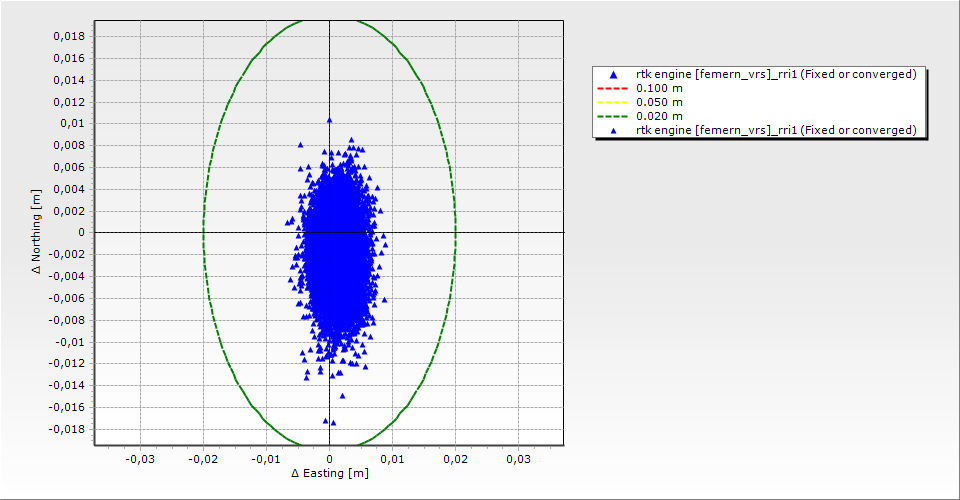Click the Δ Northing [m] axis title
Screen dimensions: 960x500
(38, 232)
